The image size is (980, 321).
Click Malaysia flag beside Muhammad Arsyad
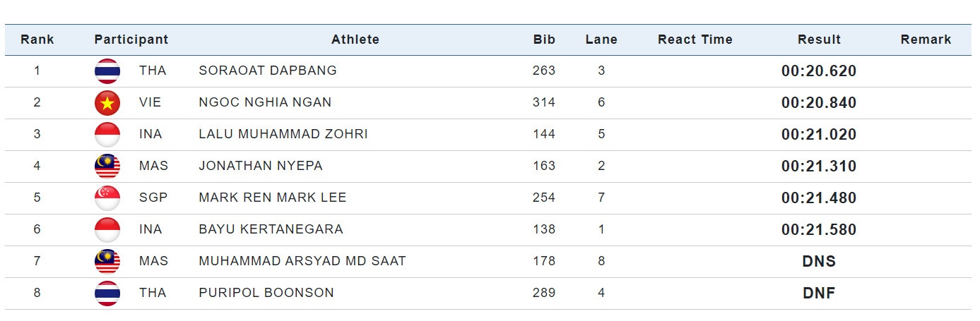click(107, 262)
